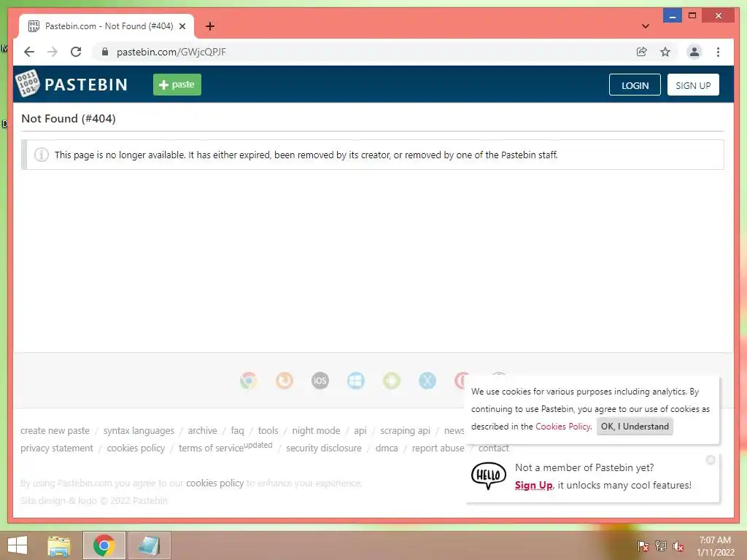Open terms of service footer link
Image resolution: width=747 pixels, height=560 pixels.
click(225, 447)
